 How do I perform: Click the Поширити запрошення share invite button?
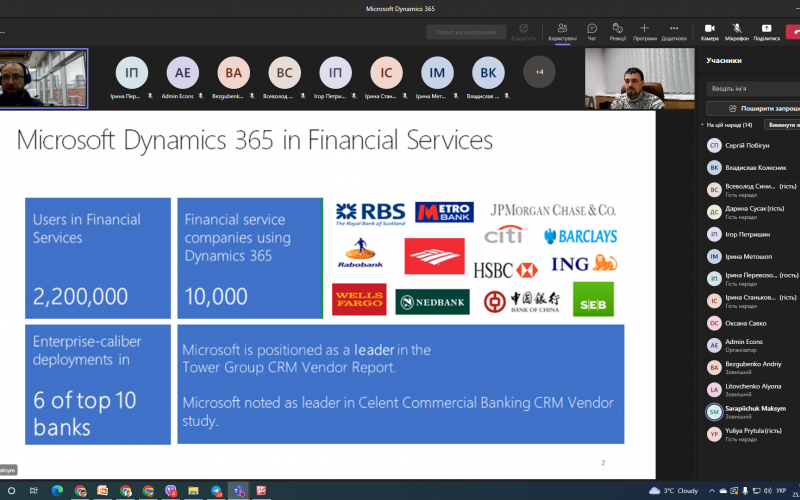pyautogui.click(x=753, y=108)
